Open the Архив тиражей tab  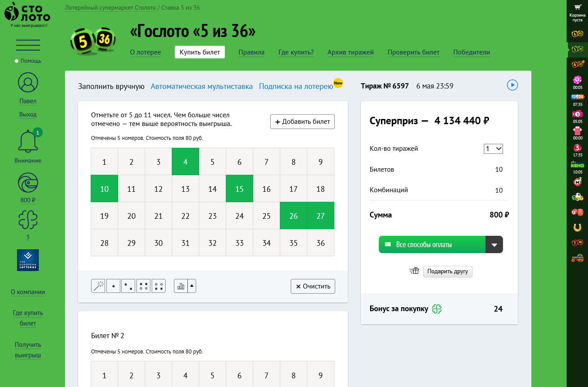click(x=350, y=52)
